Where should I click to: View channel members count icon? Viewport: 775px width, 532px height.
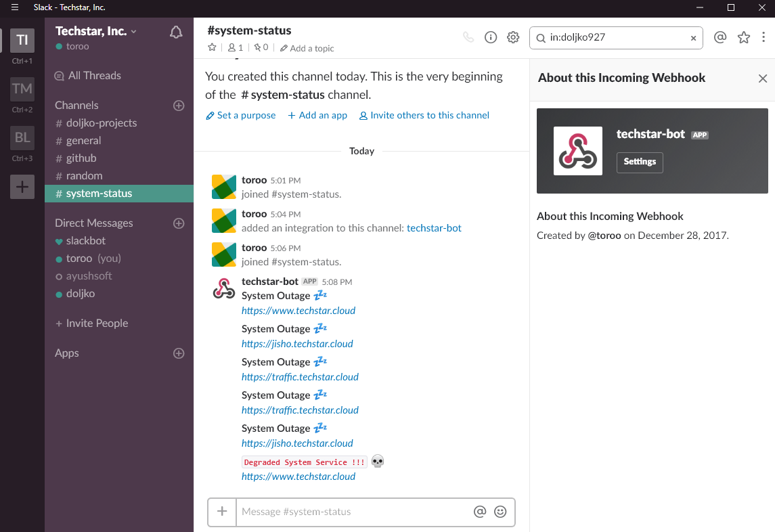[236, 47]
